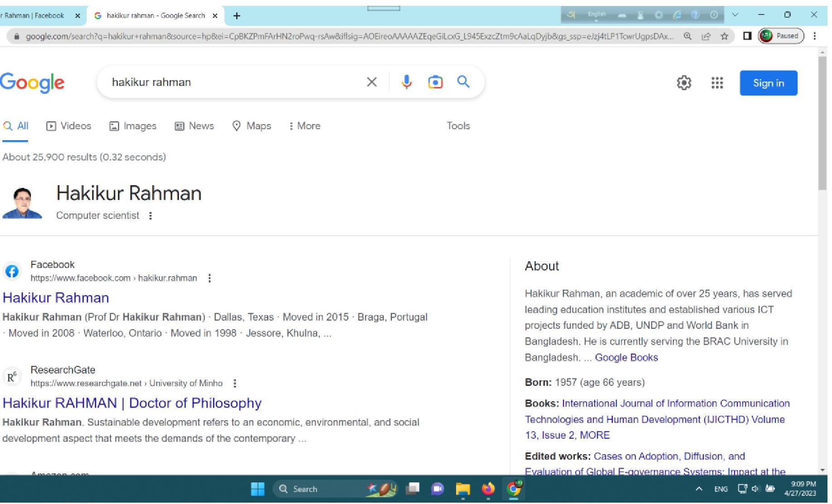Image resolution: width=832 pixels, height=504 pixels.
Task: Share this page via address bar icon
Action: tap(706, 36)
